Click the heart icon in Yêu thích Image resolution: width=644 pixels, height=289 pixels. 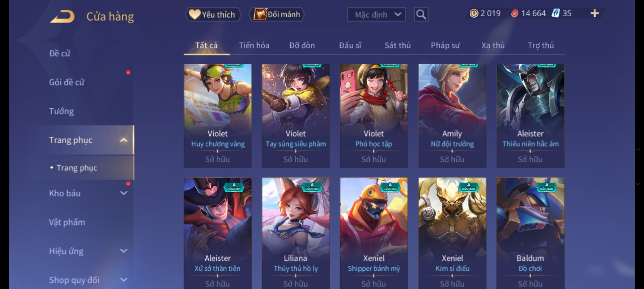coord(194,14)
